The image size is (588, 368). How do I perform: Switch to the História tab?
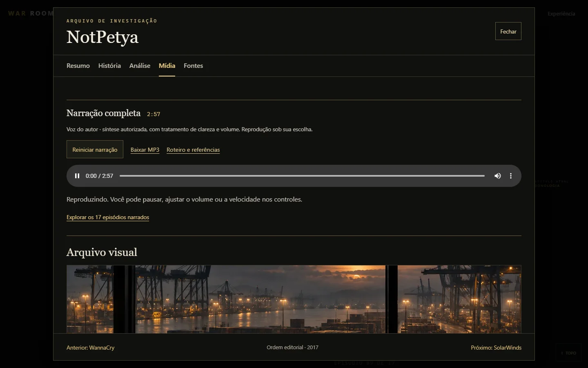[x=109, y=66]
